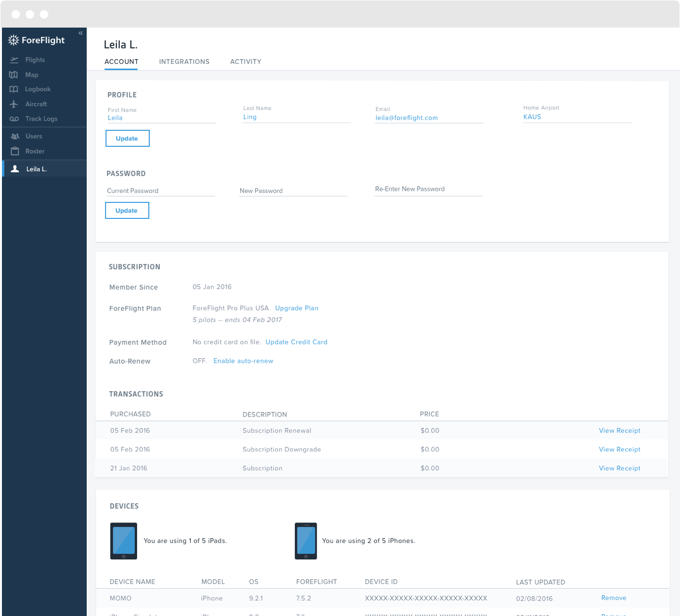680x616 pixels.
Task: Click the Logbook book icon
Action: tap(14, 90)
